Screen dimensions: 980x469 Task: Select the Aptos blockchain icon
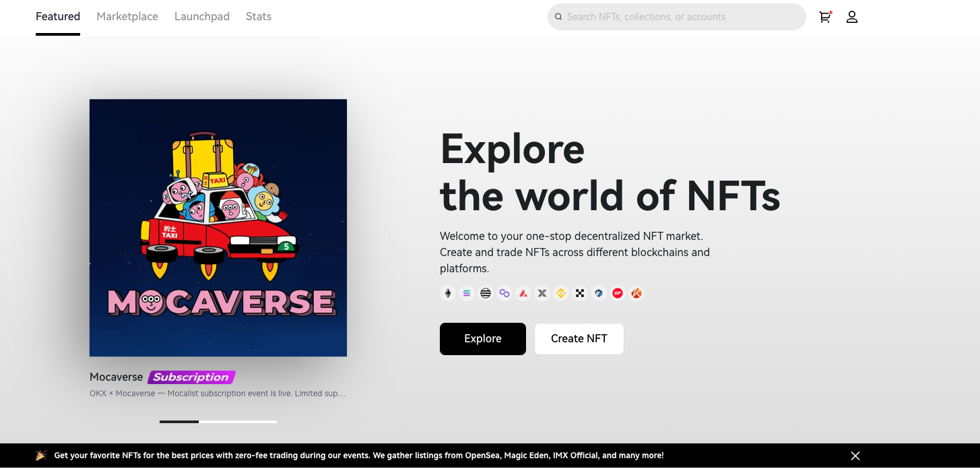(x=486, y=293)
